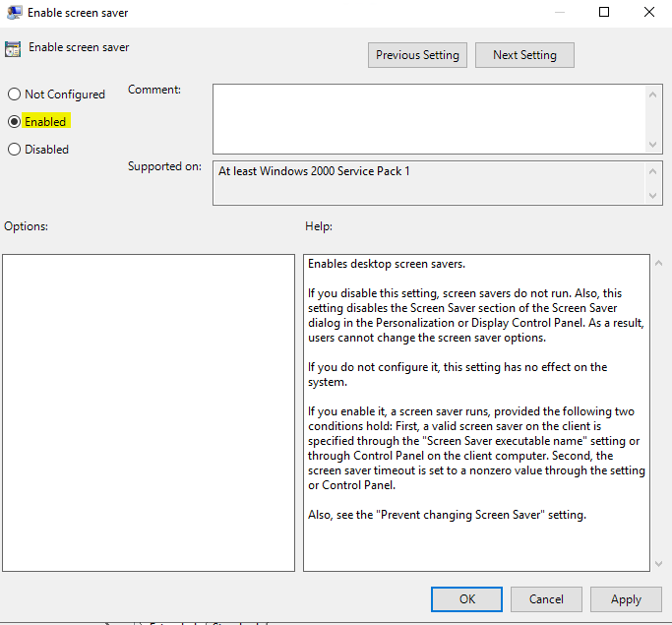Click Comment box scroll down arrow

point(654,145)
